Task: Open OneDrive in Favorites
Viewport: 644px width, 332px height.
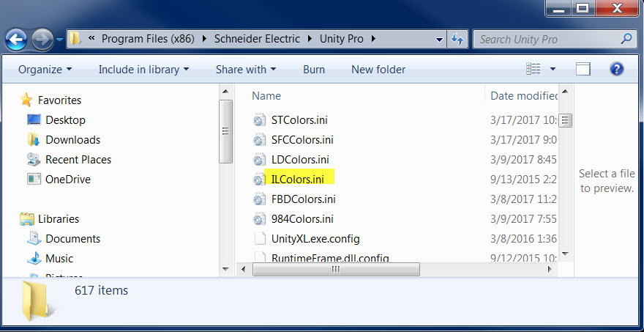Action: click(68, 180)
